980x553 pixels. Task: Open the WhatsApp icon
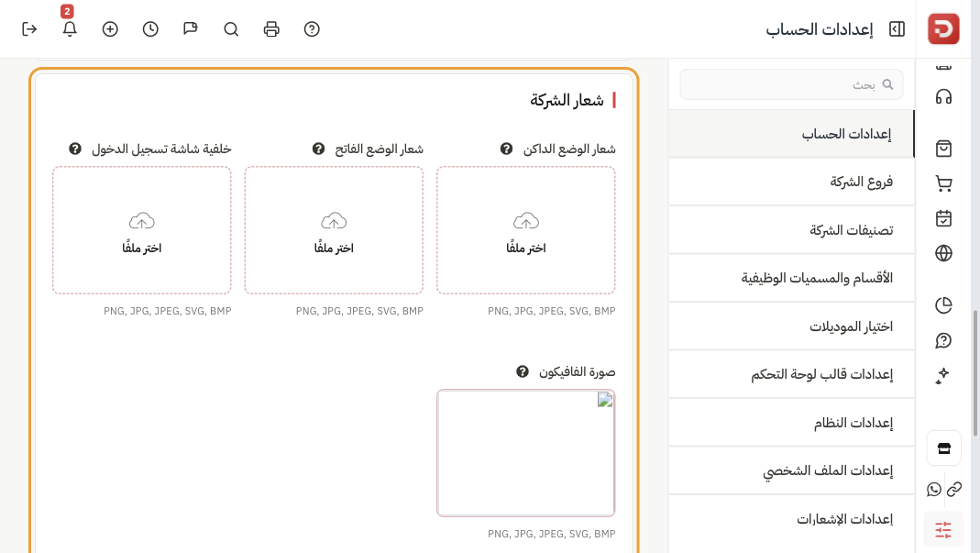(934, 489)
